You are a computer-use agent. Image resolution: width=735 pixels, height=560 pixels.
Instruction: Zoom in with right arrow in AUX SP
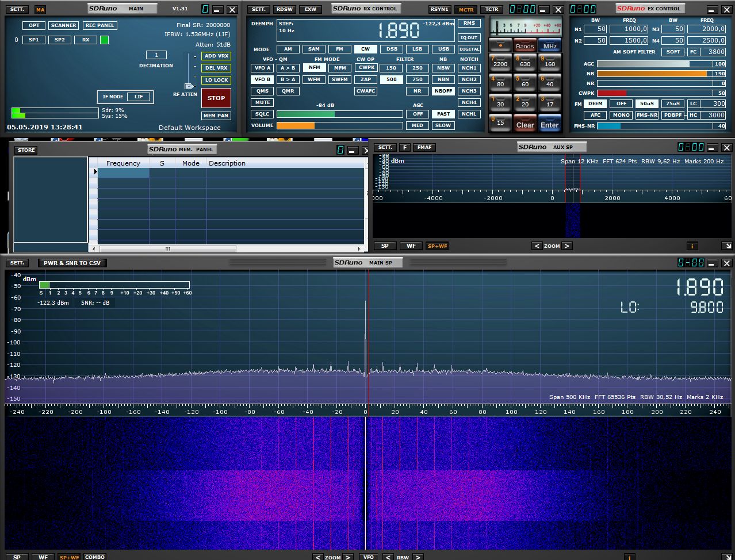566,246
